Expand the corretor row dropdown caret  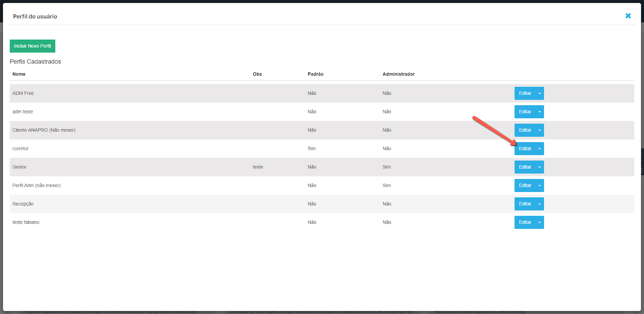pos(539,149)
